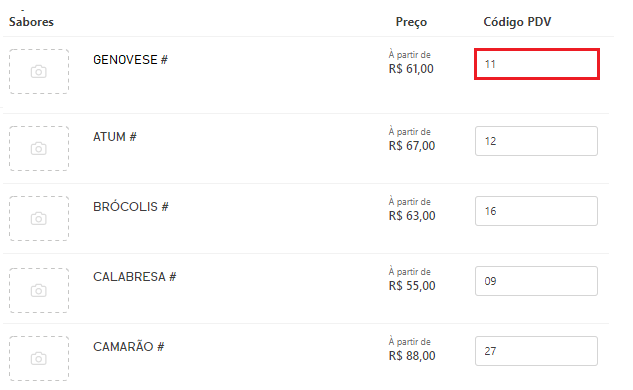The height and width of the screenshot is (390, 633).
Task: Open the CALABRESA # flavor entry
Action: (134, 277)
